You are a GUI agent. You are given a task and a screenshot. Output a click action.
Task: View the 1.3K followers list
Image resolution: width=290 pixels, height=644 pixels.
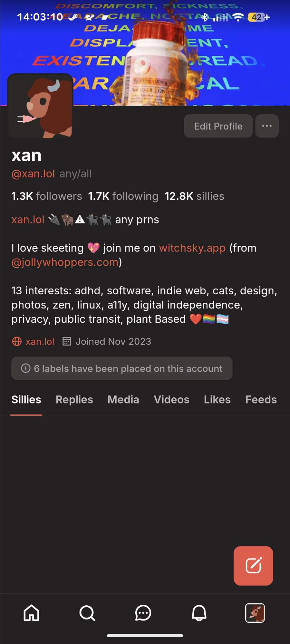click(47, 196)
